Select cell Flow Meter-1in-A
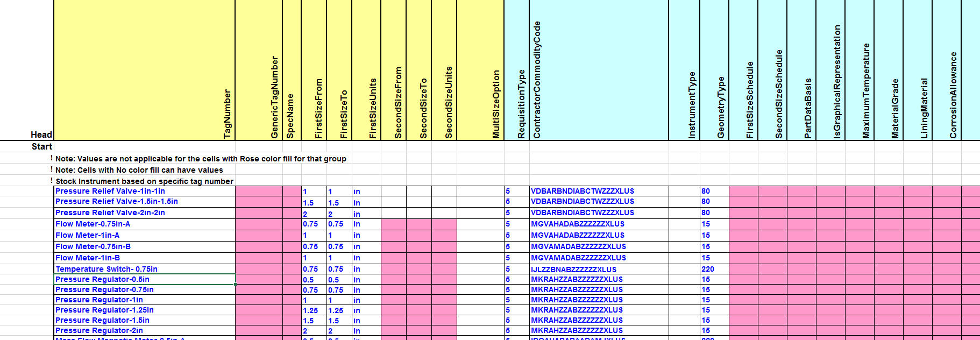 point(145,235)
